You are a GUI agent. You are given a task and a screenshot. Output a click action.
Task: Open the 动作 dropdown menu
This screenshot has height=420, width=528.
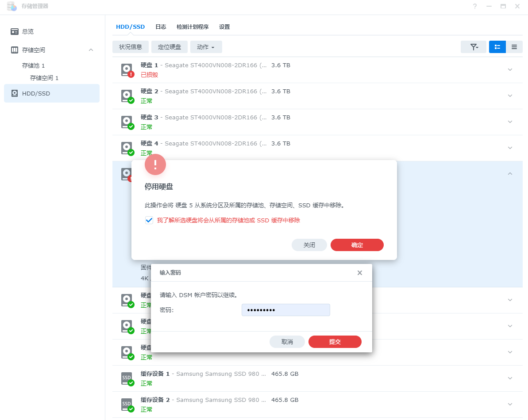coord(206,47)
